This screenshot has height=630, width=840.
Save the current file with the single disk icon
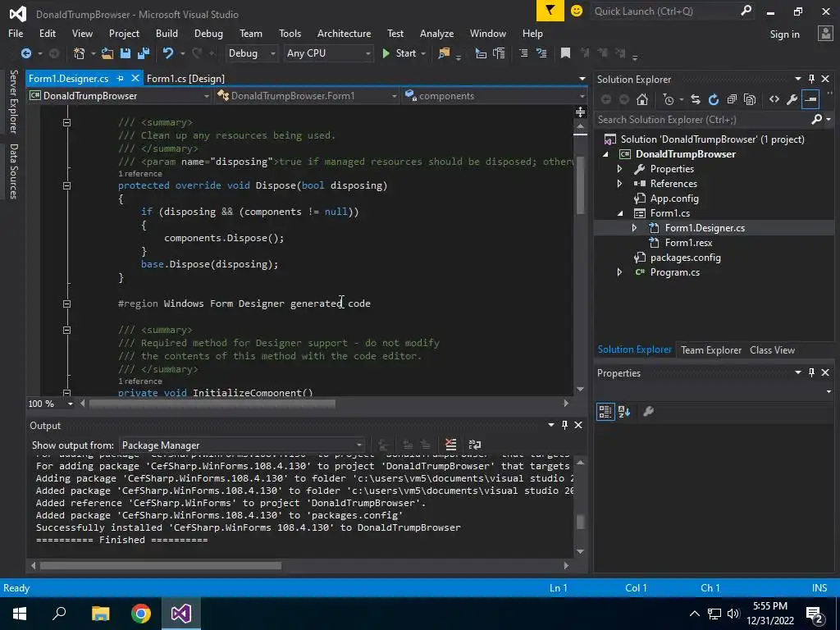tap(126, 53)
